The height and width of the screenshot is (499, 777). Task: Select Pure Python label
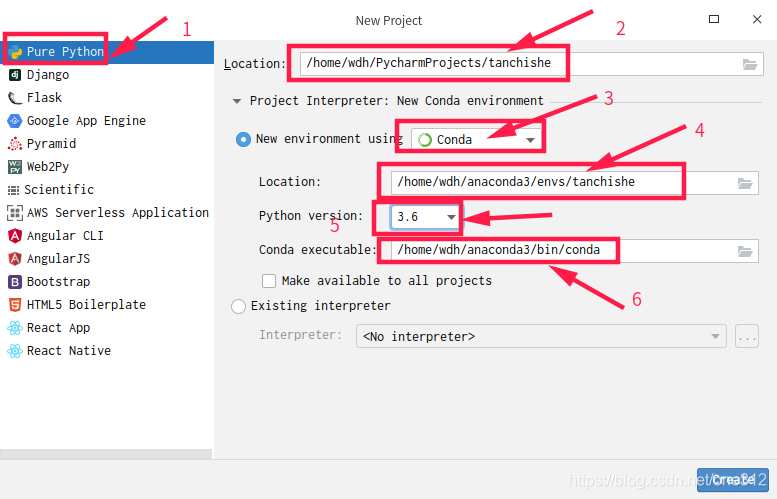click(65, 52)
